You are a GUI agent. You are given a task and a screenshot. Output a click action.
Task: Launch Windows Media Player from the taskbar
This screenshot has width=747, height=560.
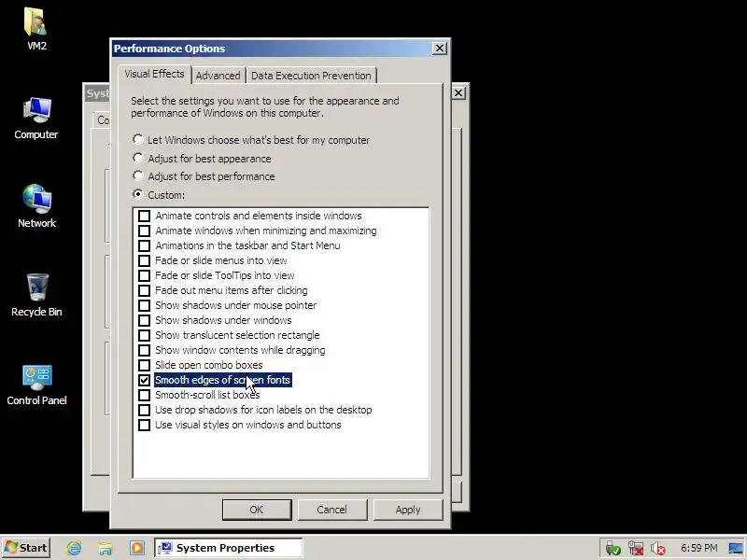tap(136, 548)
